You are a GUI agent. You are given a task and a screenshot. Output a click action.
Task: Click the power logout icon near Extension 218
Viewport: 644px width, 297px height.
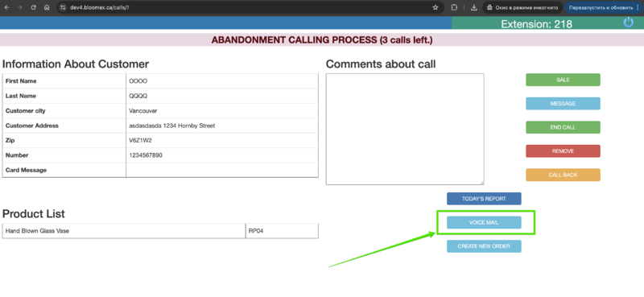629,23
